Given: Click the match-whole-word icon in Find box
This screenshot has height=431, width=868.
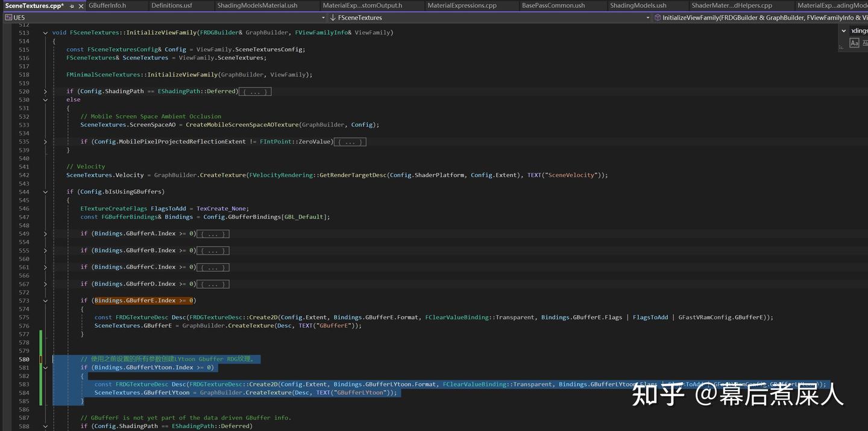Looking at the screenshot, I should click(x=866, y=42).
